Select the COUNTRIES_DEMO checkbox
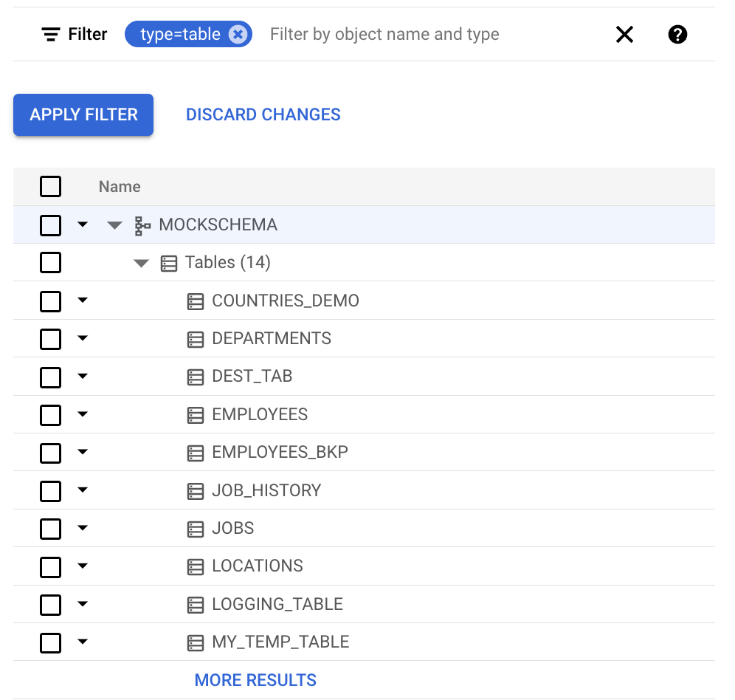 point(50,301)
